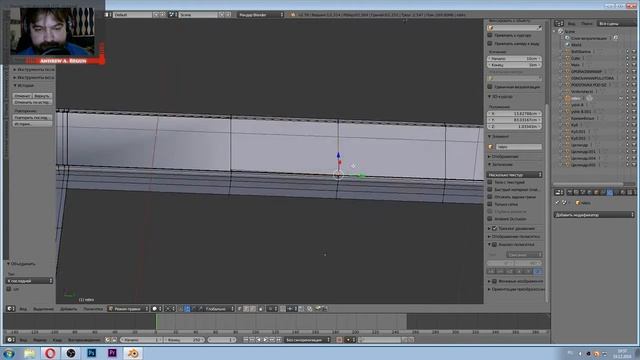Image resolution: width=640 pixels, height=360 pixels.
Task: Open the 'Добавить' menu in viewport header
Action: [x=69, y=309]
